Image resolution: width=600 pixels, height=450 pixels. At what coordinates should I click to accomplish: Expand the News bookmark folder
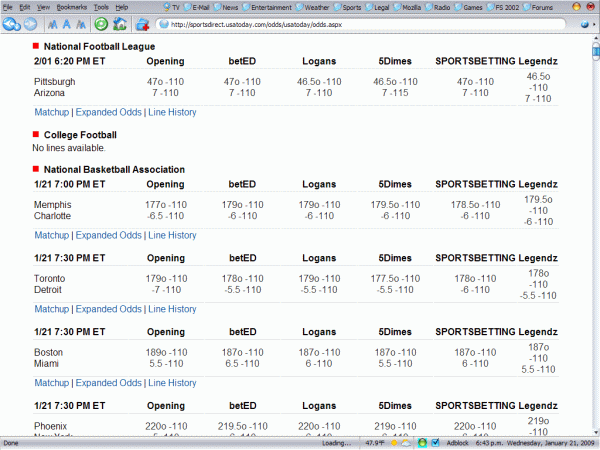[226, 7]
